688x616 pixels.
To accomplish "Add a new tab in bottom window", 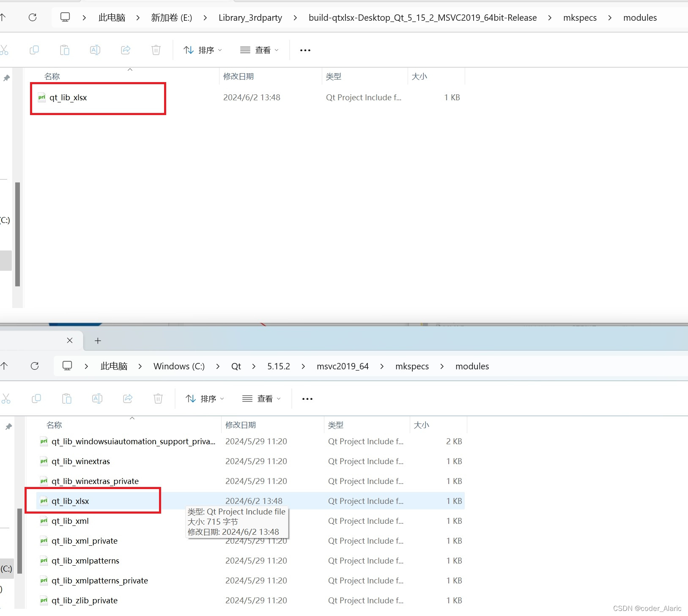I will 98,341.
